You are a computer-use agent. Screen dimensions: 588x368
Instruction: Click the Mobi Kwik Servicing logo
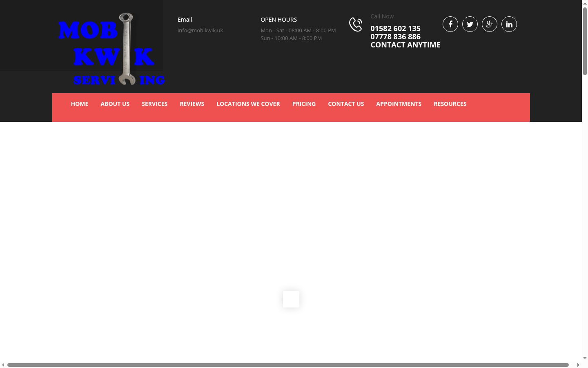[111, 49]
